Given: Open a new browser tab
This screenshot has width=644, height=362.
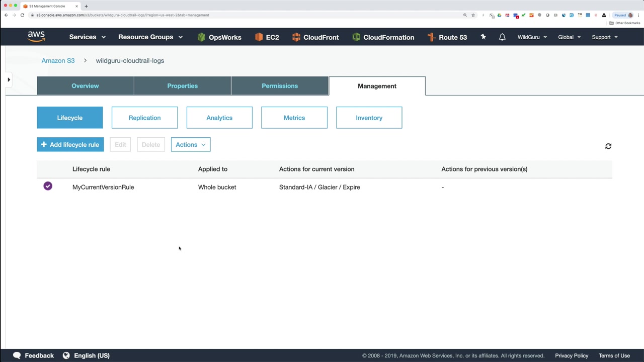Looking at the screenshot, I should (86, 6).
